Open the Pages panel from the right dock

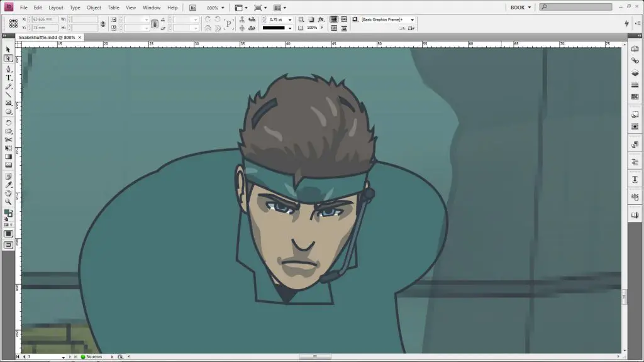pos(635,49)
